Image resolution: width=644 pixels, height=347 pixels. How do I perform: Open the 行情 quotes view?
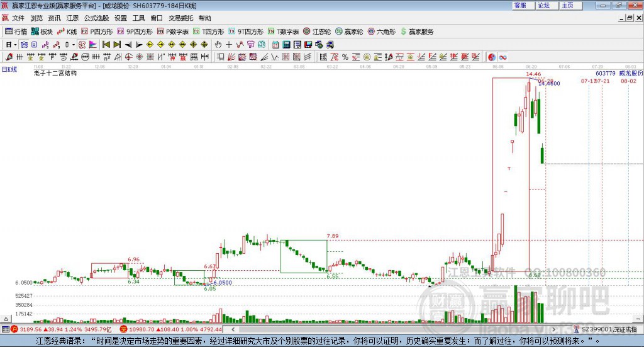coord(16,31)
